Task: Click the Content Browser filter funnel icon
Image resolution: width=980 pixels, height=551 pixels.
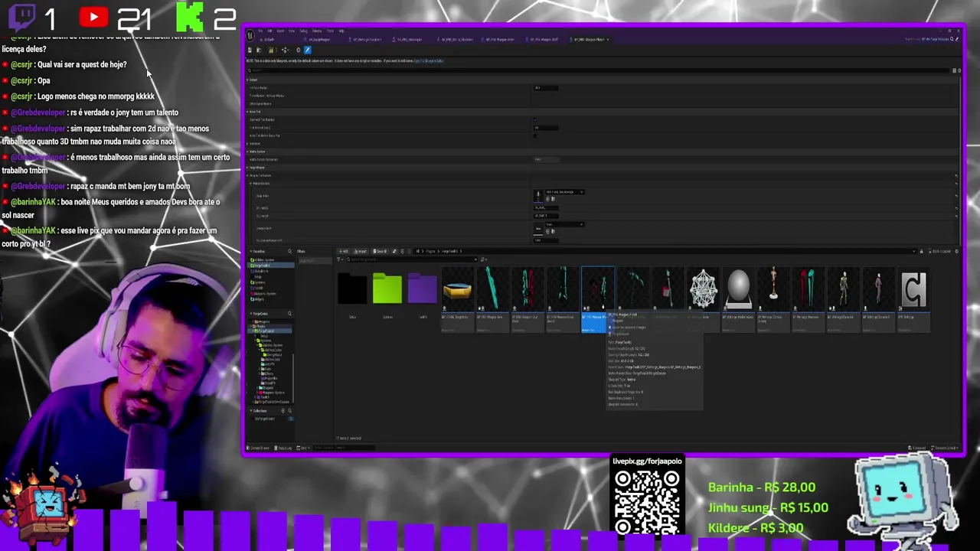Action: (x=339, y=259)
